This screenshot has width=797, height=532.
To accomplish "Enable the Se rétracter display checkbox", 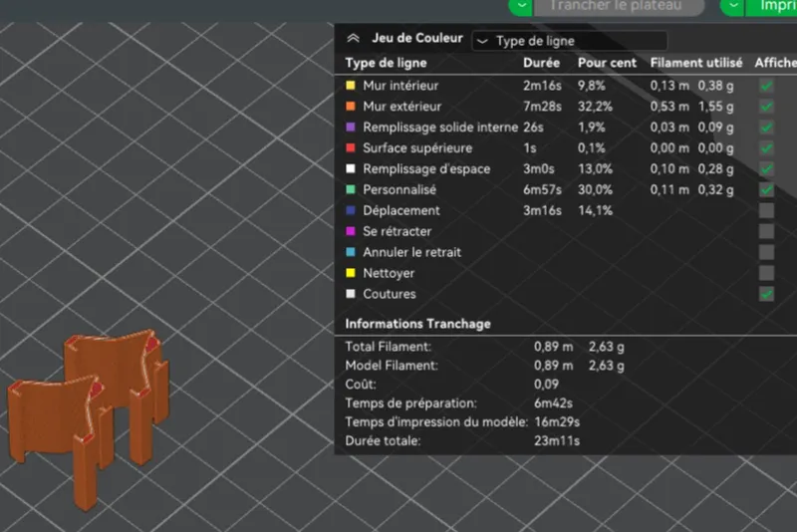I will [766, 232].
